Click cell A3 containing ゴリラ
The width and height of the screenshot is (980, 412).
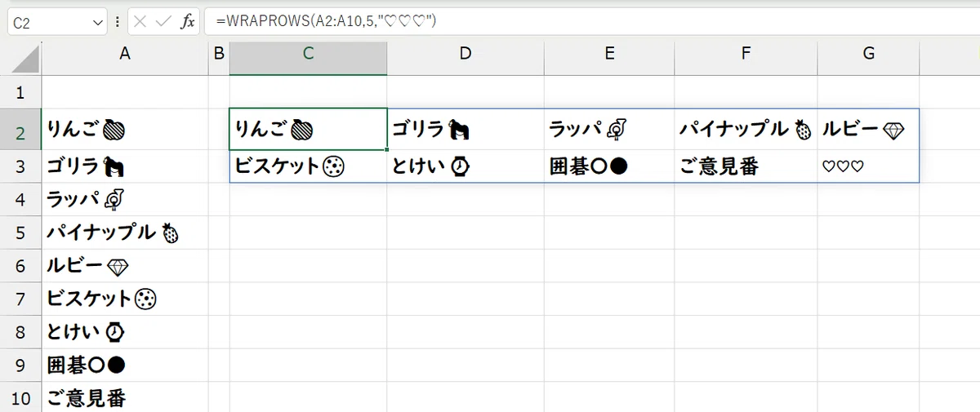pyautogui.click(x=125, y=166)
